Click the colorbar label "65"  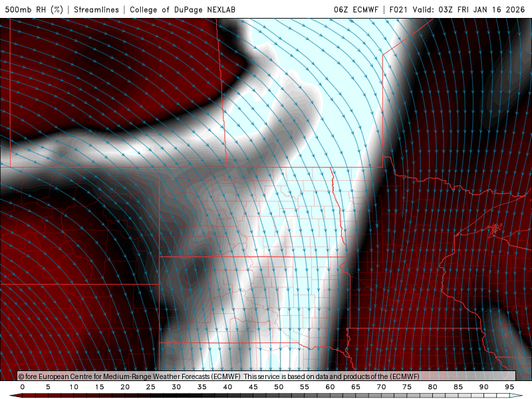point(356,387)
